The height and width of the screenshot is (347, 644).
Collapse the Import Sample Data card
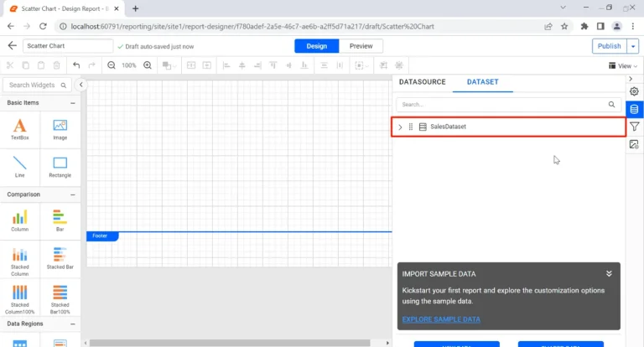pos(609,273)
